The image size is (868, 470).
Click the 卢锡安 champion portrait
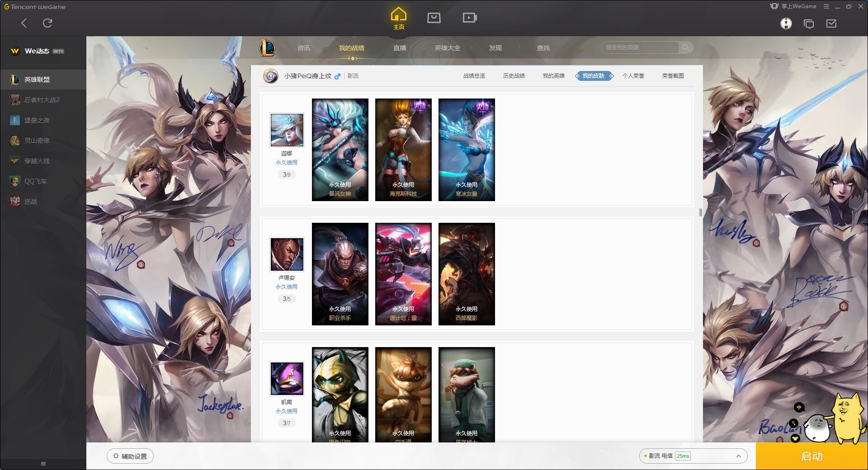(287, 254)
